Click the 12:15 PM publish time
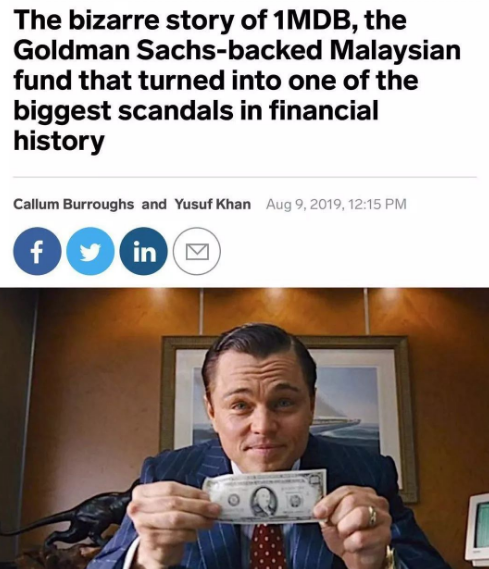The image size is (489, 569). pos(377,204)
